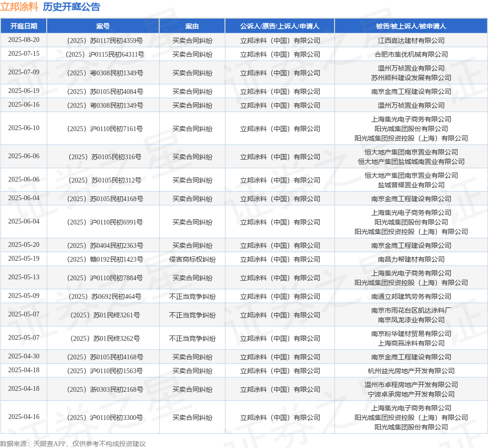
Task: Click case number 沪0110民初1563号
Action: 105,371
